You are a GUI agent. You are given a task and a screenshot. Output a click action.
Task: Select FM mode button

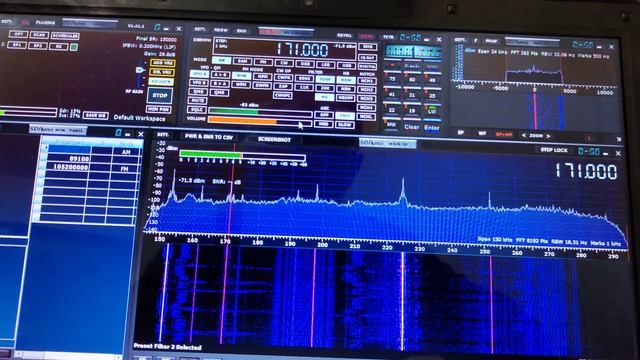[x=263, y=62]
